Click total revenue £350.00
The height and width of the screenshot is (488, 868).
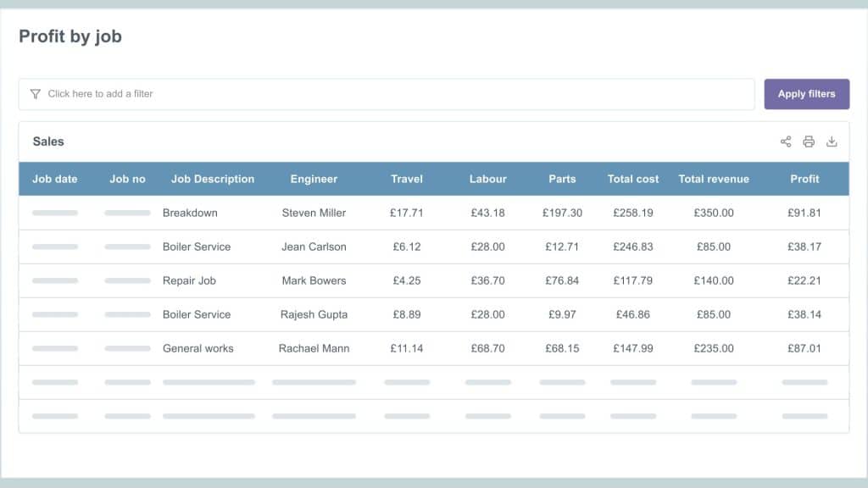click(x=714, y=213)
